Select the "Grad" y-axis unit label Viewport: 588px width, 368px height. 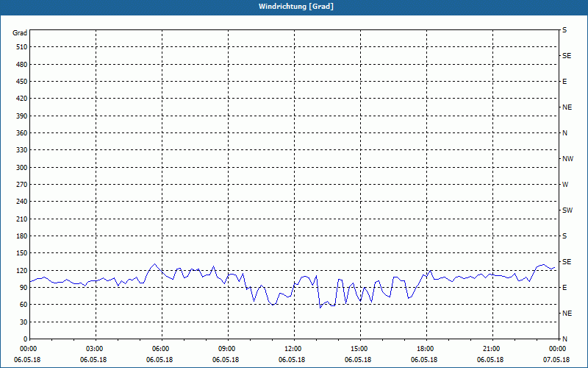tap(20, 33)
